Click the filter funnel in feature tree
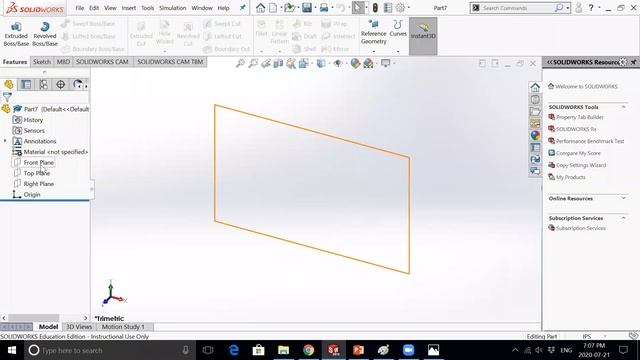 coord(7,97)
